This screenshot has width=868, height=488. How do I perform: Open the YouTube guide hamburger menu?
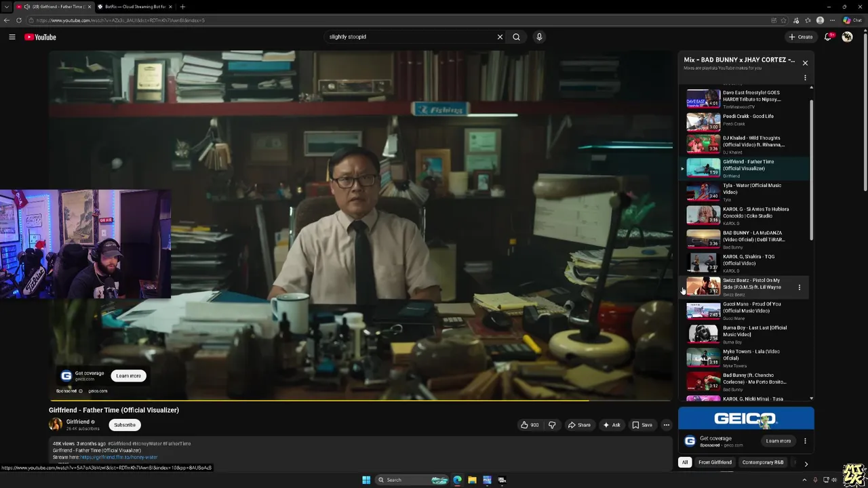pos(12,37)
